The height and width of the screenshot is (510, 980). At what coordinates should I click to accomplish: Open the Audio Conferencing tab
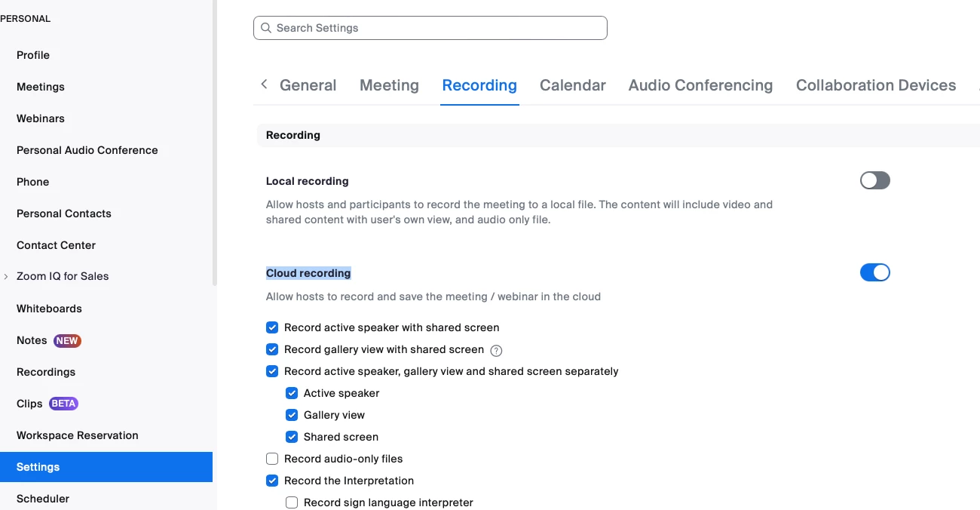[x=700, y=85]
